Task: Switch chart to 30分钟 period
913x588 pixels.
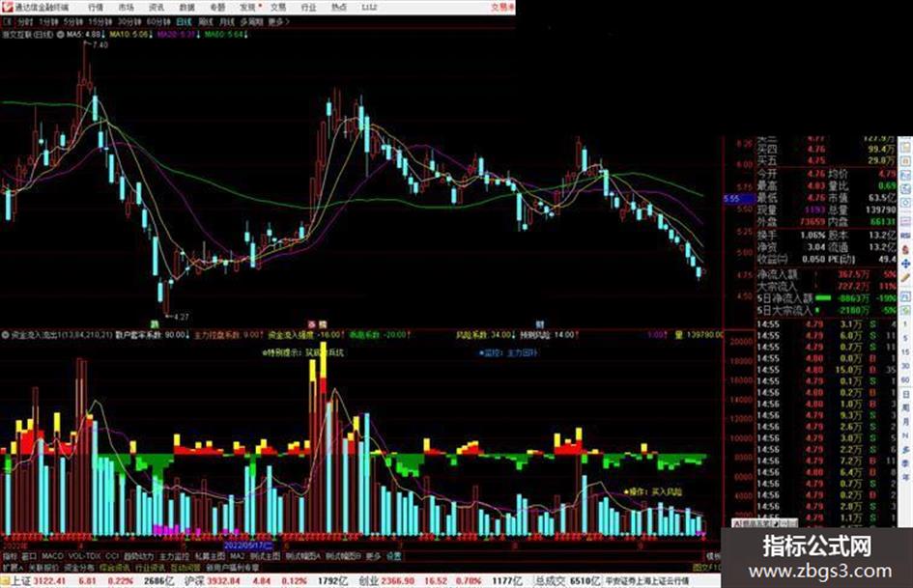Action: (129, 21)
